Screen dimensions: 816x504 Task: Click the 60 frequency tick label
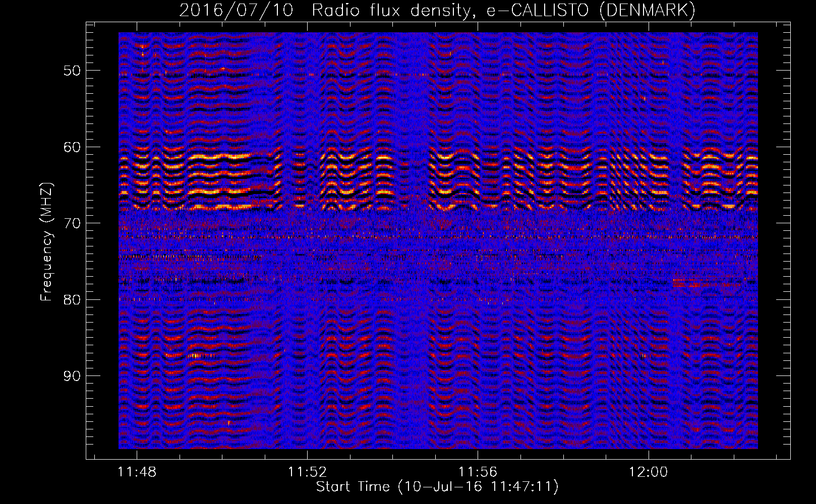(x=72, y=147)
